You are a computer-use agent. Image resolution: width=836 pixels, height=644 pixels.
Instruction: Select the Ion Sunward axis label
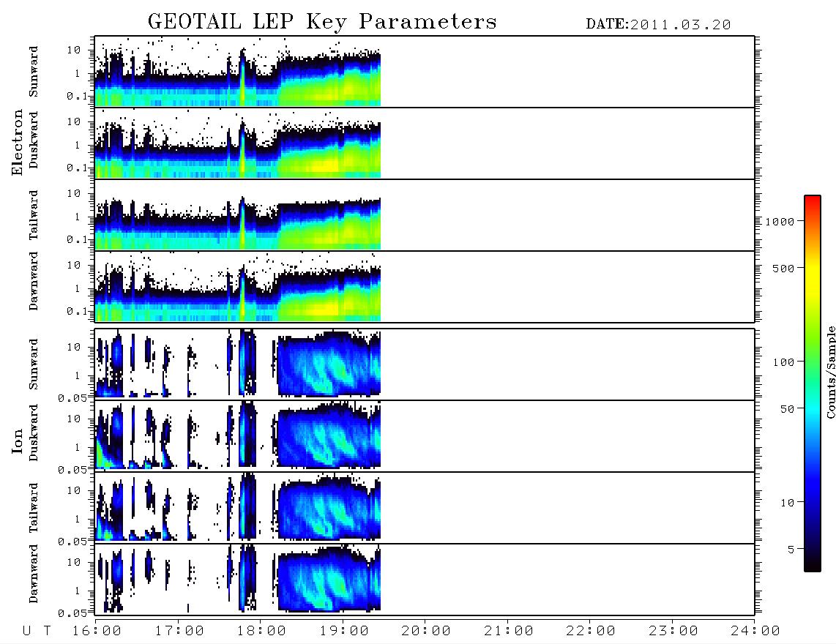tap(34, 364)
